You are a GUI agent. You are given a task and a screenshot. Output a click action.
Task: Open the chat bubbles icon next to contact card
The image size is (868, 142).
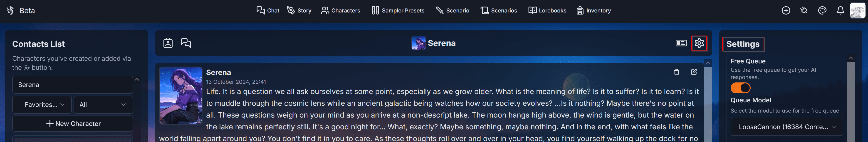[x=186, y=43]
